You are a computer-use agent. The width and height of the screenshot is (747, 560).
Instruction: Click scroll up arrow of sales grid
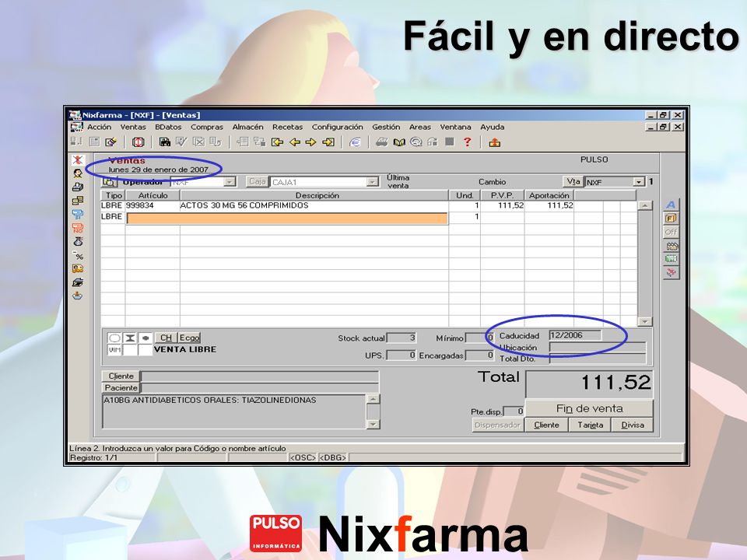(644, 205)
